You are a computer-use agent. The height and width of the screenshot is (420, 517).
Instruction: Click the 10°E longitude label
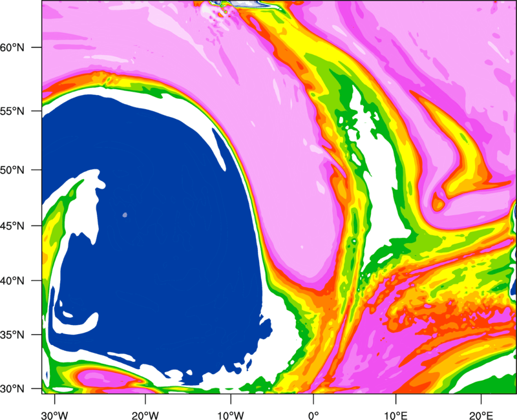pos(396,415)
